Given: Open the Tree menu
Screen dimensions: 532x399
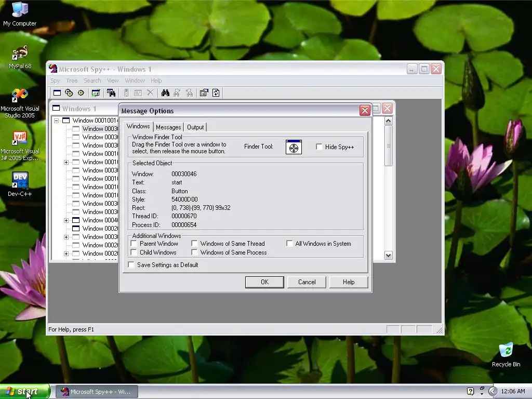Looking at the screenshot, I should point(72,81).
